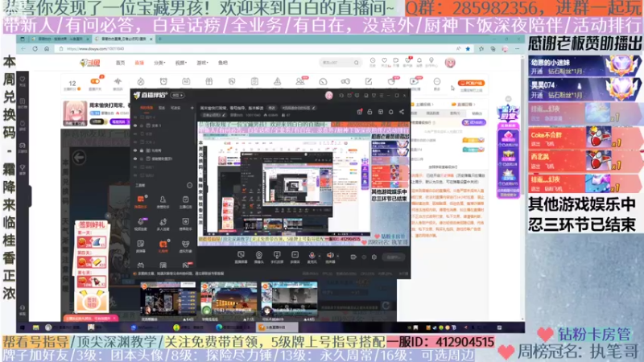
Task: Click the clipboard icon in streamer toolbar
Action: 254,81
